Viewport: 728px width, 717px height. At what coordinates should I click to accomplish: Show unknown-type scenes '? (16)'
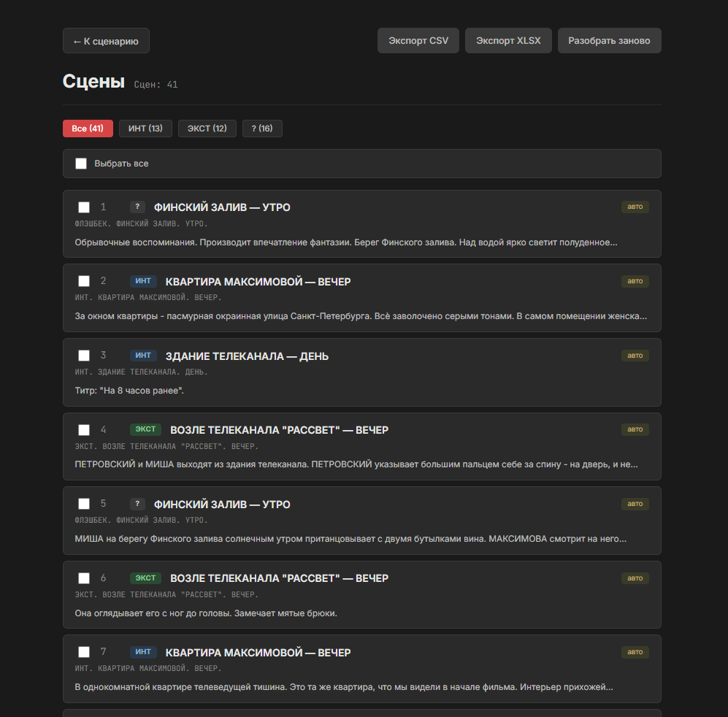point(262,129)
